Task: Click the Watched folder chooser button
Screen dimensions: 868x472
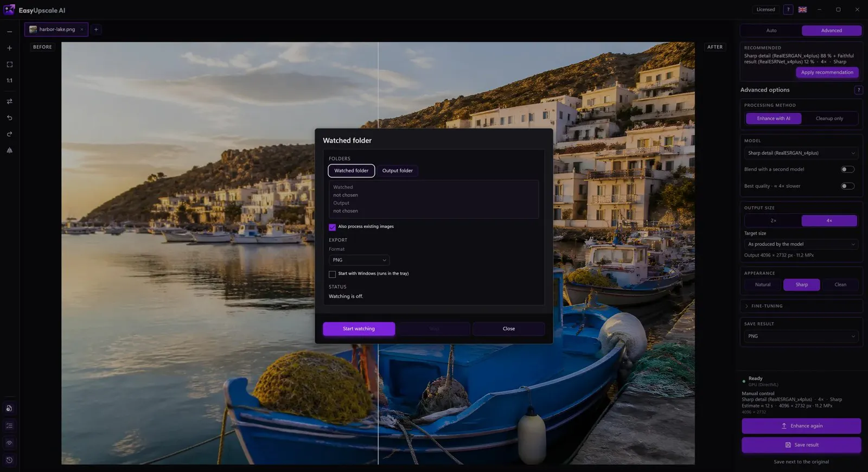Action: pyautogui.click(x=352, y=171)
